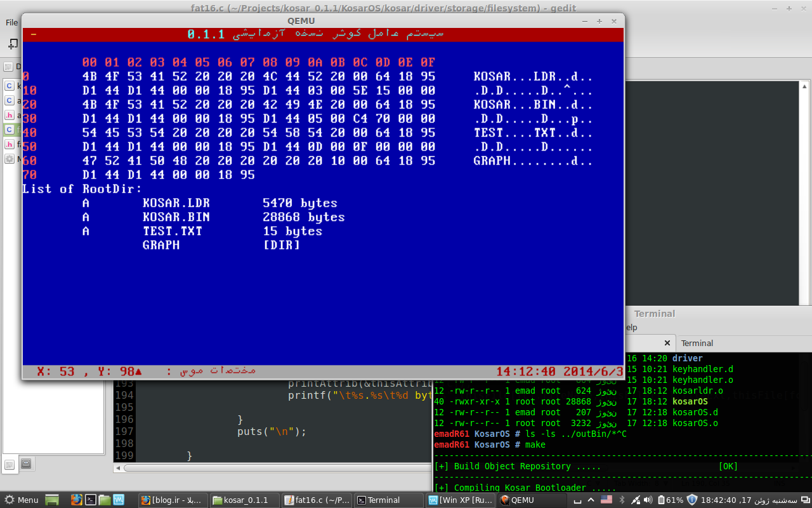The width and height of the screenshot is (812, 508).
Task: Launch Firefox from the panel launcher
Action: pos(77,500)
